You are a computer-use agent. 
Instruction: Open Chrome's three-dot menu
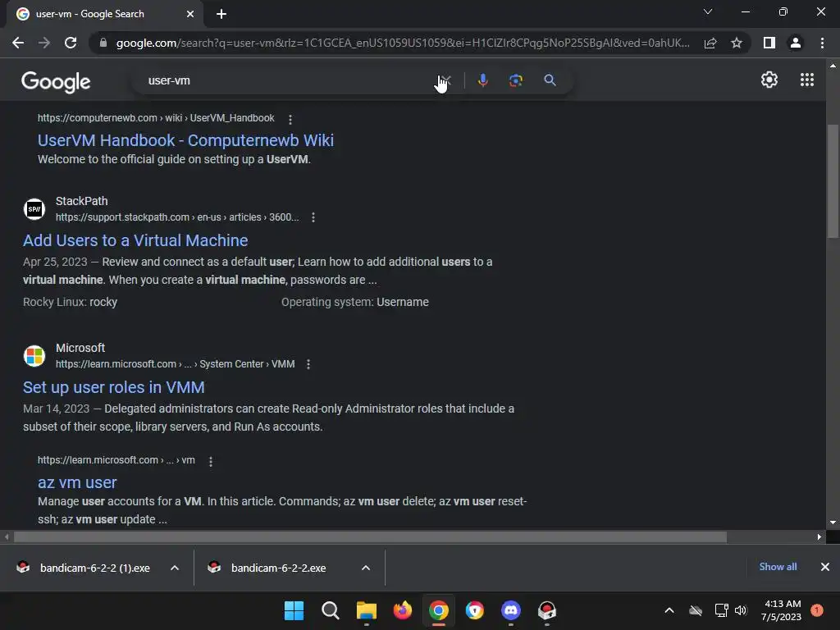click(x=822, y=43)
